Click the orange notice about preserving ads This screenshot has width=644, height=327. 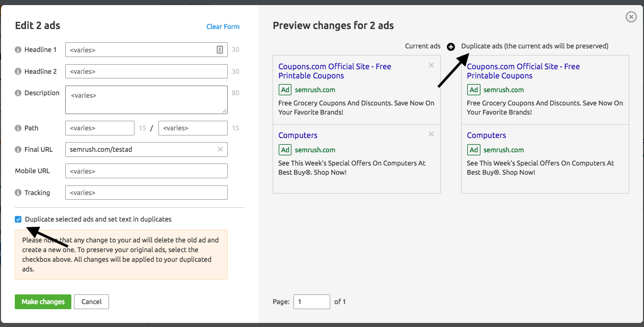click(121, 255)
